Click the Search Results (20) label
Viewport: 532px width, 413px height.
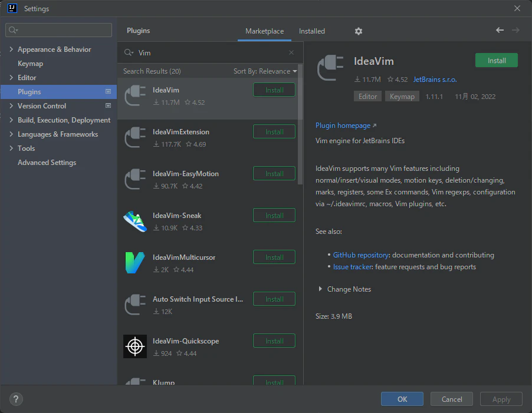152,71
